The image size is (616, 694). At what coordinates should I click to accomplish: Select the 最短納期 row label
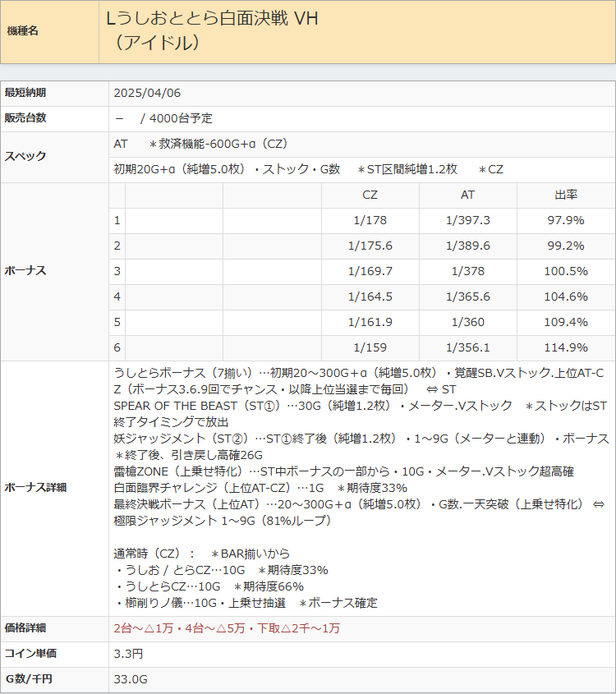click(25, 93)
